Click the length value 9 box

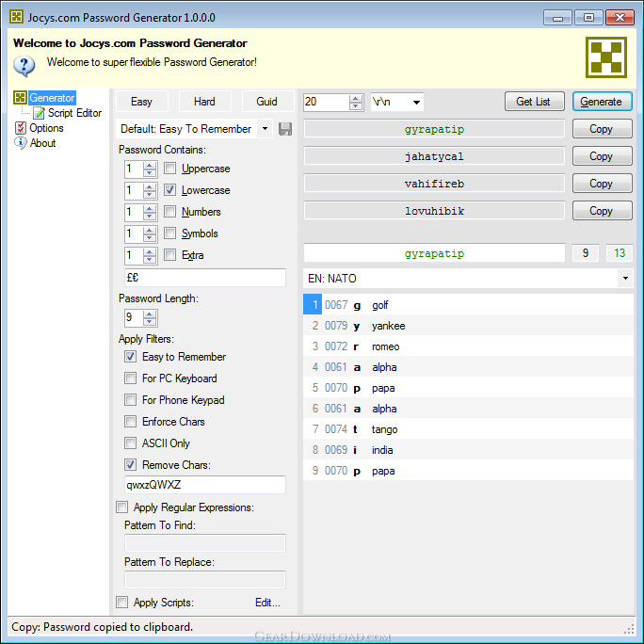(x=586, y=253)
